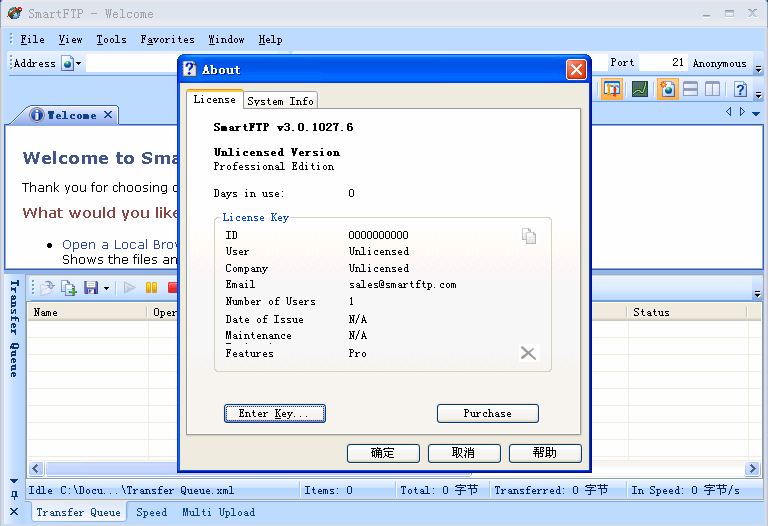Click the 帮助 help button

pyautogui.click(x=545, y=453)
